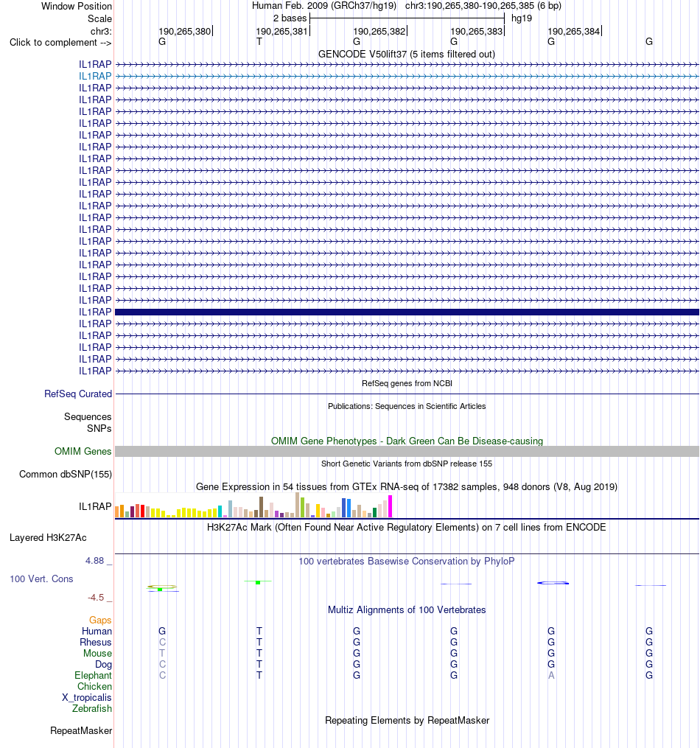Click position label 190,265,382
The width and height of the screenshot is (700, 748).
click(x=379, y=31)
